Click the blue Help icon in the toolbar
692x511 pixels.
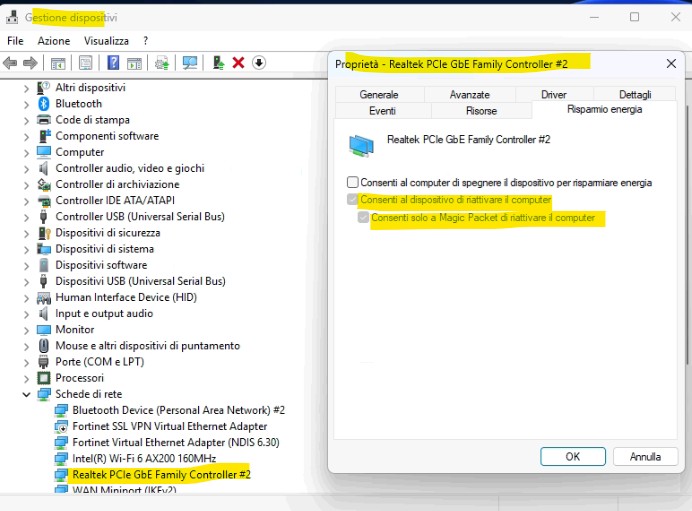[x=114, y=63]
